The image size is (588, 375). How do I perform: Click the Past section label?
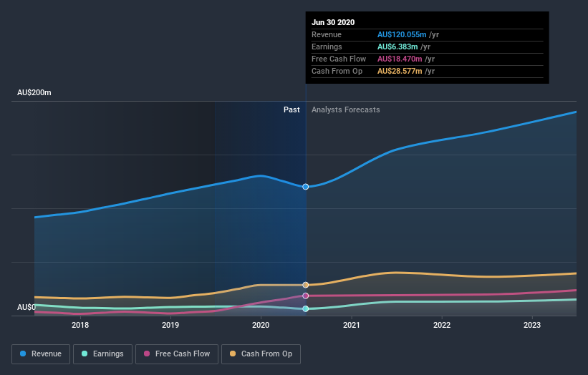(291, 109)
